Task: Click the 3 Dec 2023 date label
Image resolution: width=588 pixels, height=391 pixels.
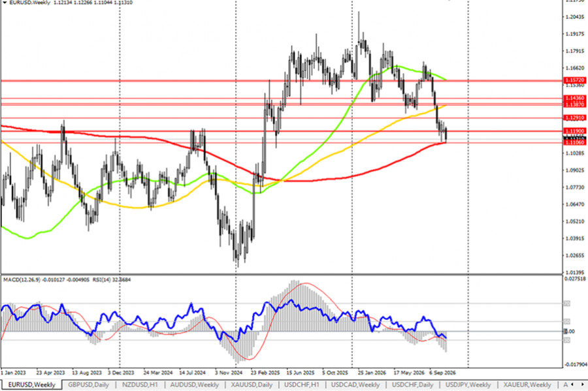Action: coord(121,373)
